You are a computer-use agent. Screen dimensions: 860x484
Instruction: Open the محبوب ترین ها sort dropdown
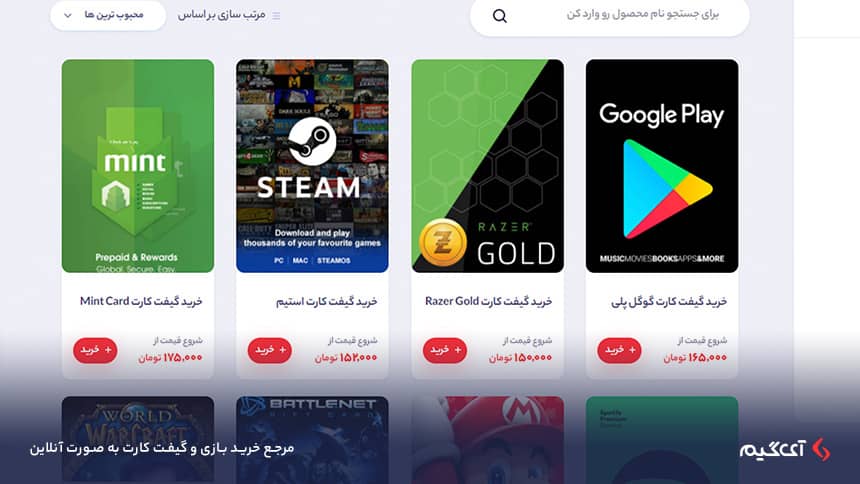(108, 15)
